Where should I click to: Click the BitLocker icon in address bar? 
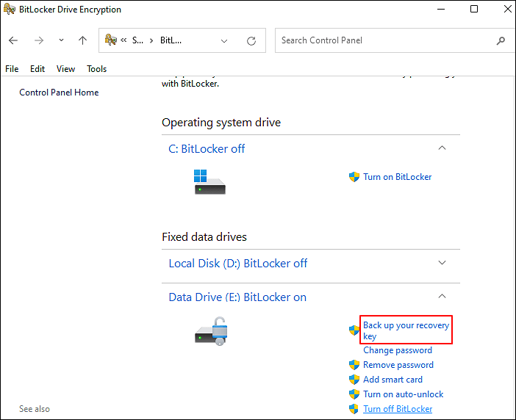111,40
